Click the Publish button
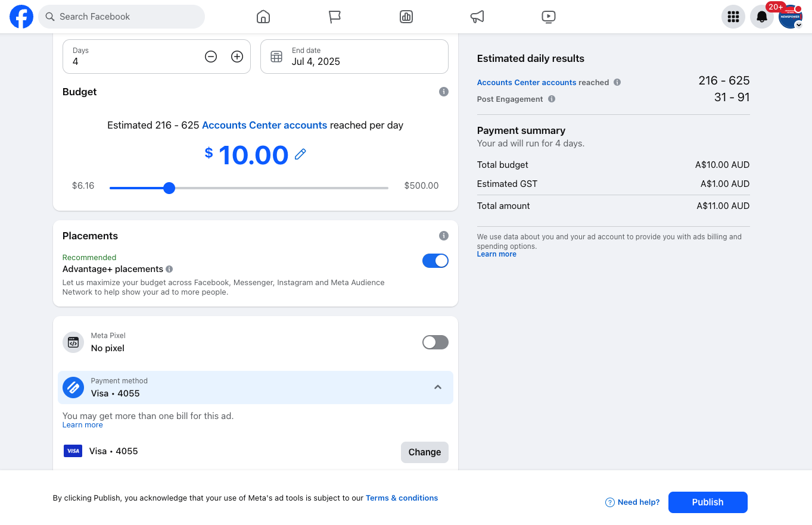This screenshot has height=525, width=812. (708, 502)
